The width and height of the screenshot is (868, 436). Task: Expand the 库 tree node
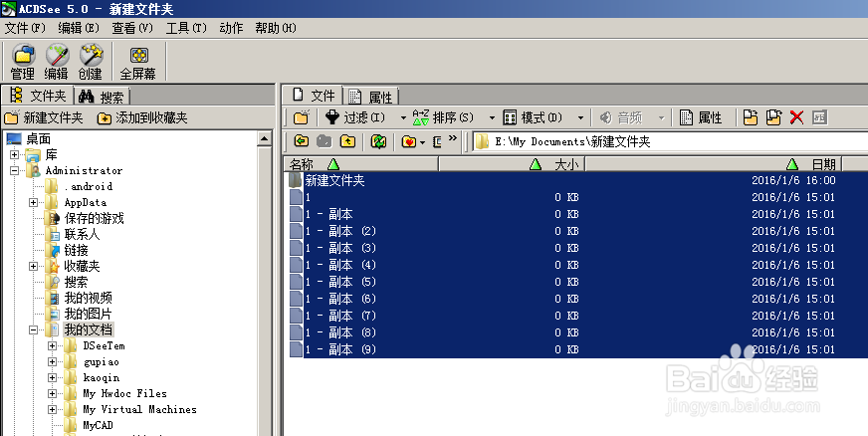[x=14, y=155]
